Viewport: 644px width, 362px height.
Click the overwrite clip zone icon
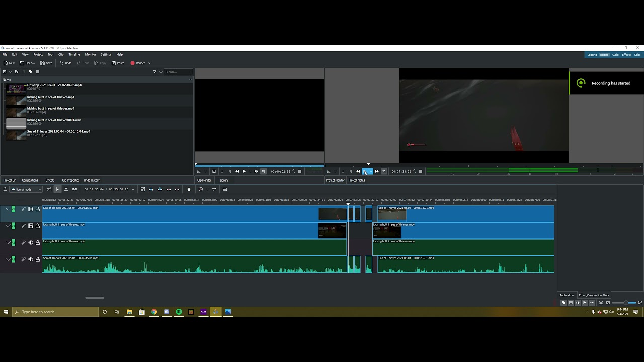pos(160,189)
